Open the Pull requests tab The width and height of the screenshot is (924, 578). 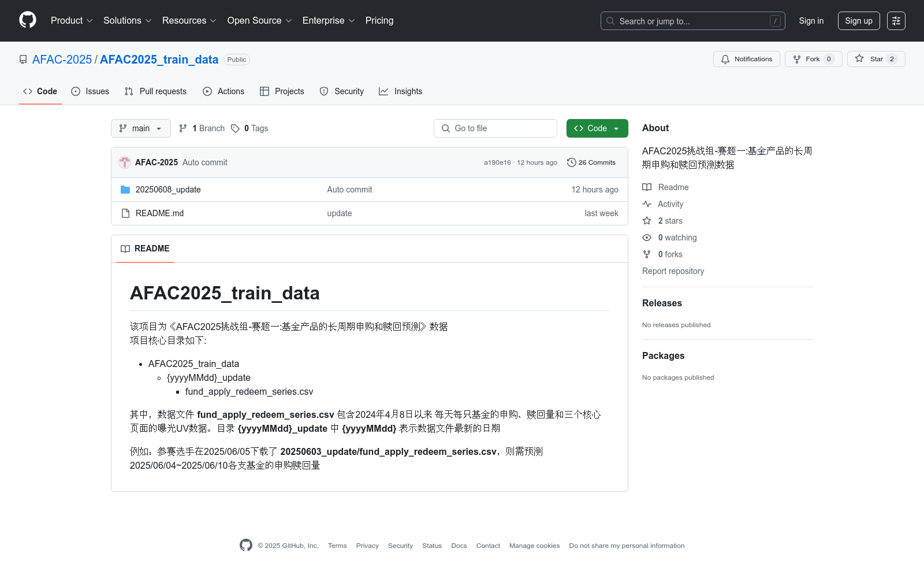coord(155,91)
